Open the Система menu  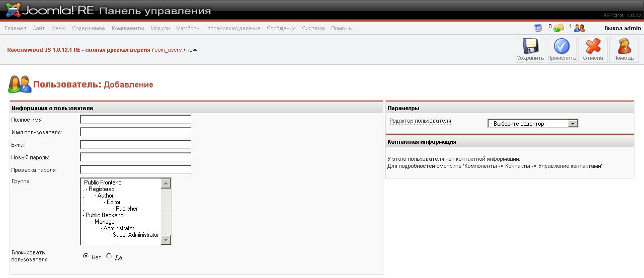[x=313, y=28]
